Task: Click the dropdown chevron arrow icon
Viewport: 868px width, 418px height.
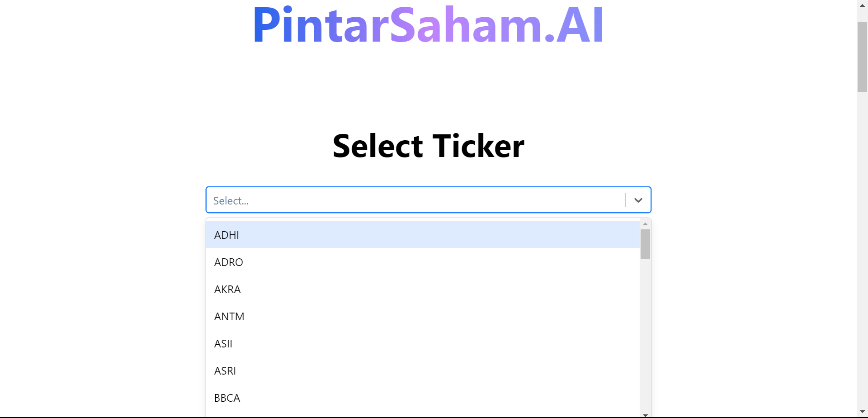Action: pos(638,200)
